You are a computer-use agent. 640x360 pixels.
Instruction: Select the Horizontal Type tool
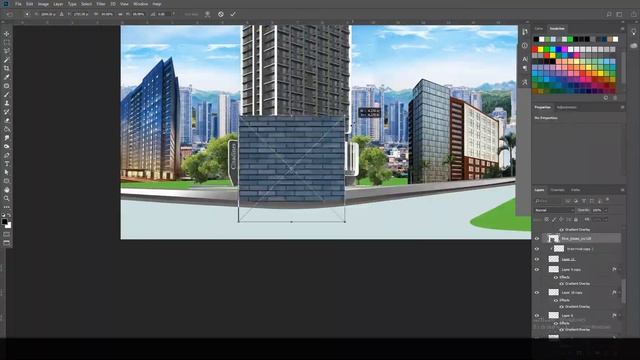pos(7,164)
